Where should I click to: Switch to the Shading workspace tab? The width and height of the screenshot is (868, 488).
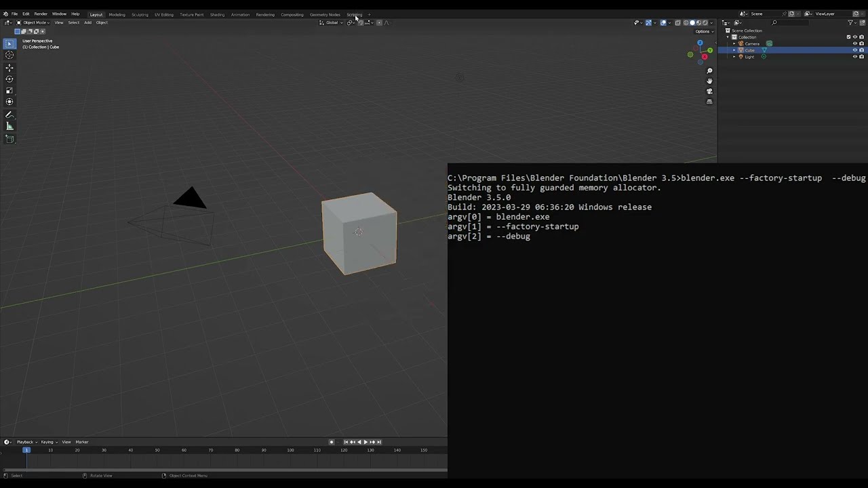(217, 14)
